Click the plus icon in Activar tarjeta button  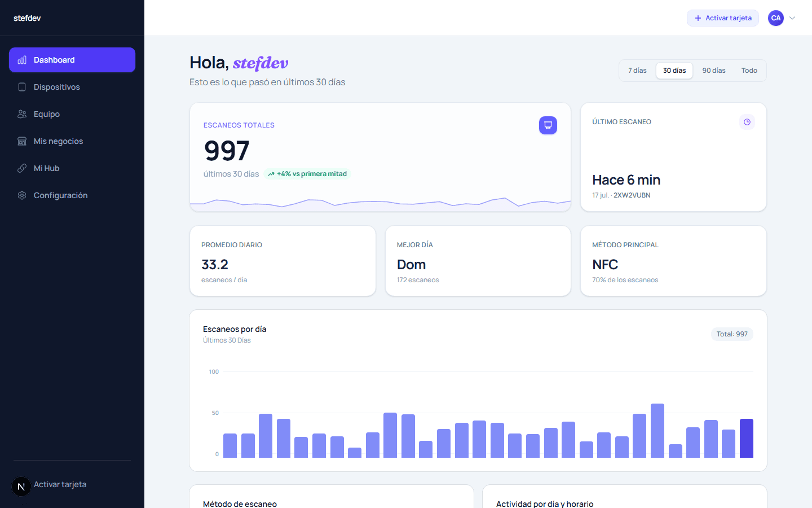(698, 18)
